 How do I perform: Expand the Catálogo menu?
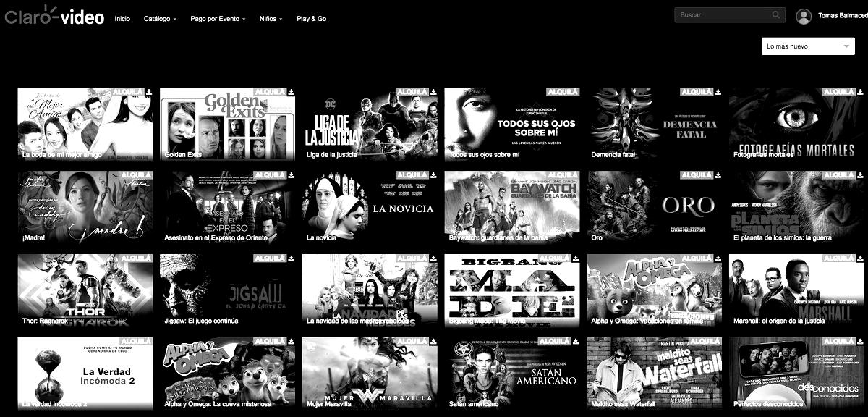tap(160, 19)
